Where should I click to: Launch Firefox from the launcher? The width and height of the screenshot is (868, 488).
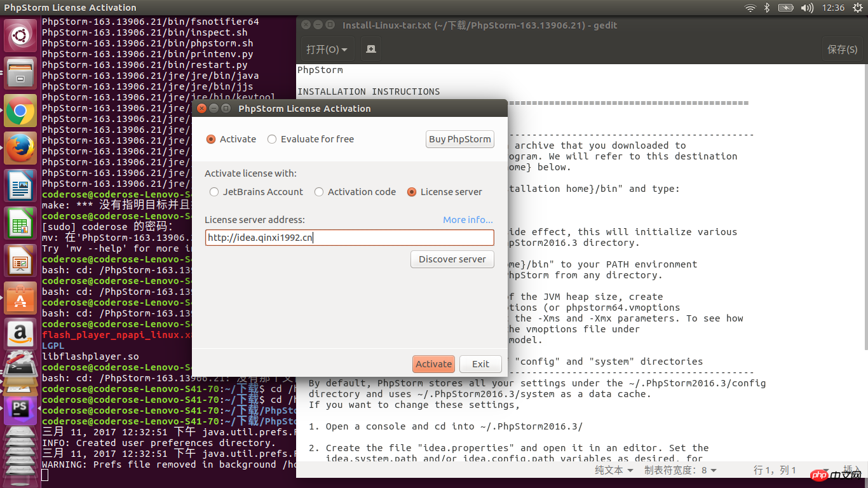(20, 149)
